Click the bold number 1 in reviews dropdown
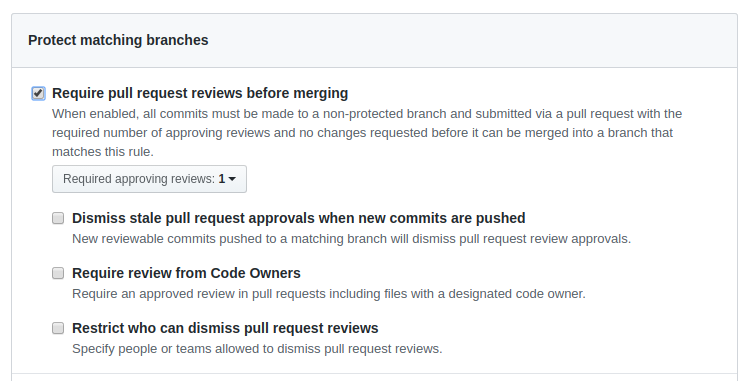The height and width of the screenshot is (381, 753). (x=222, y=179)
